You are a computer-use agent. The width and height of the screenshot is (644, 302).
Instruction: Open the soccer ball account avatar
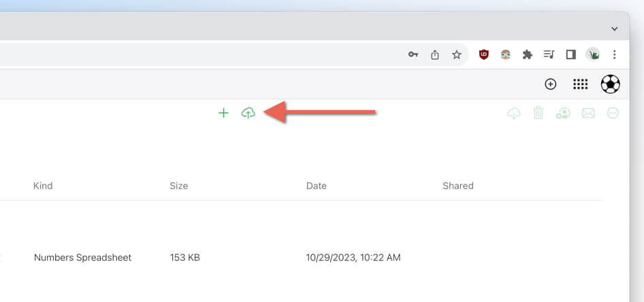pyautogui.click(x=611, y=84)
